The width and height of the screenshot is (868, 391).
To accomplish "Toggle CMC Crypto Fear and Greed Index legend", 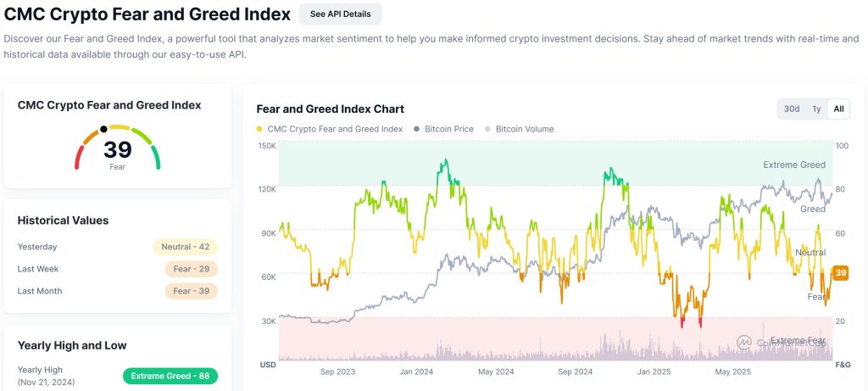I will 334,130.
